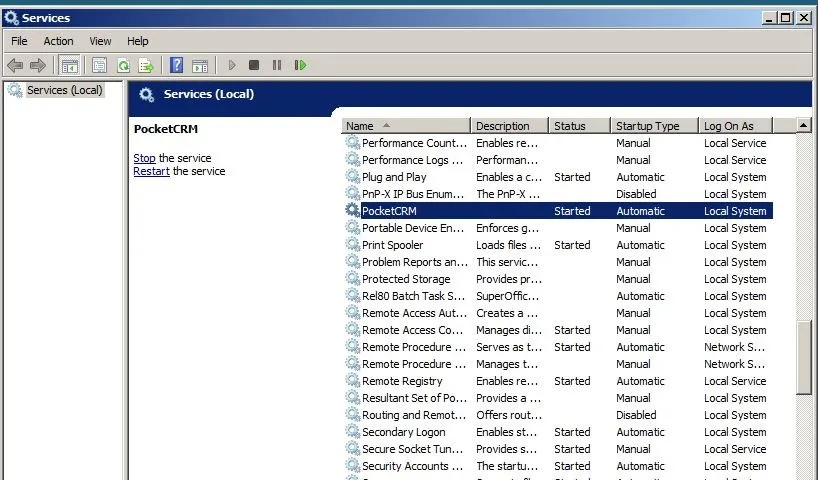818x480 pixels.
Task: Click the Export List toolbar icon
Action: pyautogui.click(x=146, y=66)
